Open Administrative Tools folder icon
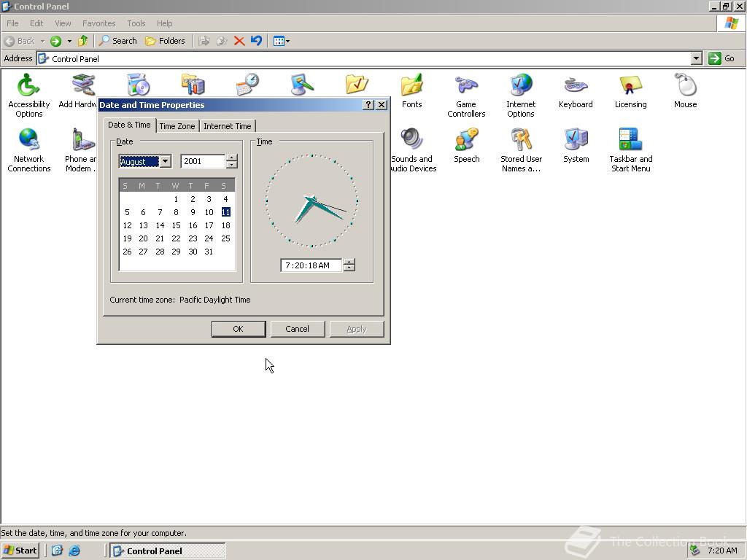 point(193,85)
